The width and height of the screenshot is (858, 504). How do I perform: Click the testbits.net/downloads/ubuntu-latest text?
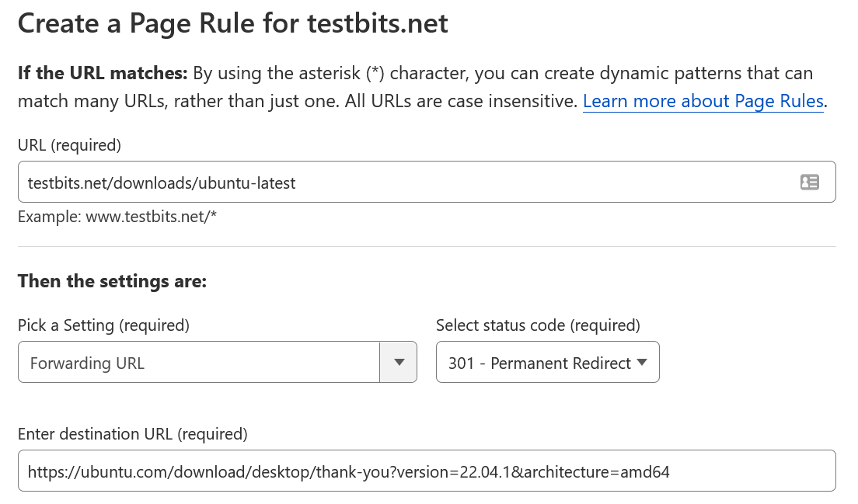(x=160, y=182)
